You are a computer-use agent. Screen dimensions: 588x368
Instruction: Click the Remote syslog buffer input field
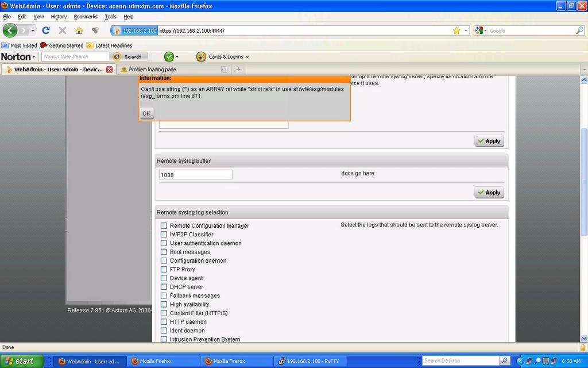pyautogui.click(x=195, y=175)
